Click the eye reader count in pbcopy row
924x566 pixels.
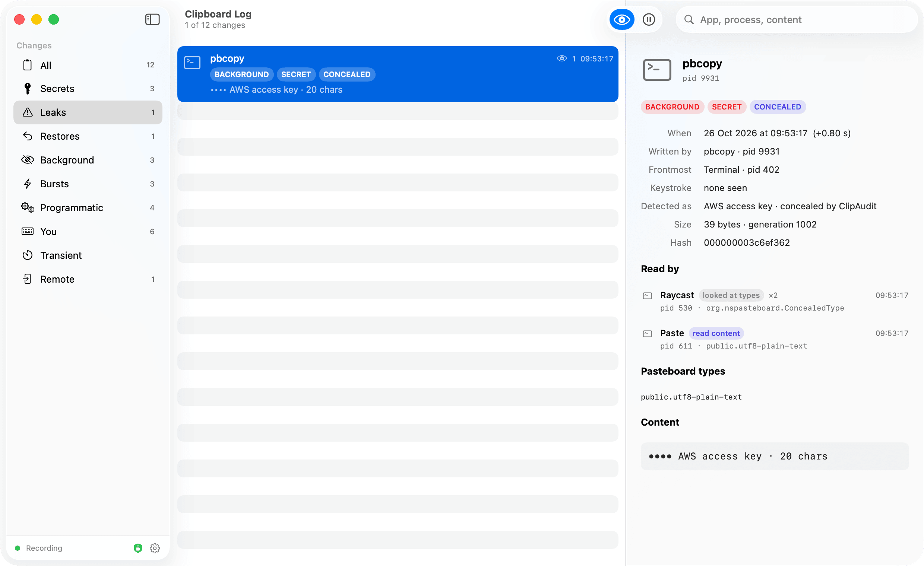pos(566,58)
